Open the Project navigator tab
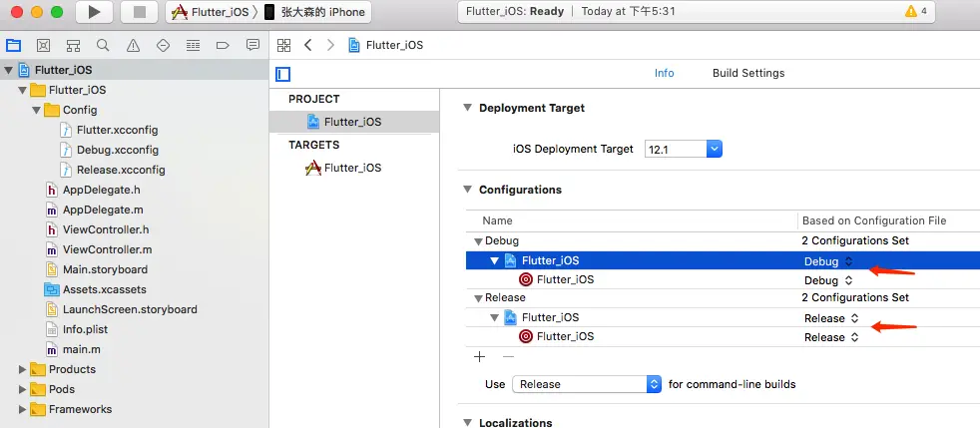 (x=13, y=45)
